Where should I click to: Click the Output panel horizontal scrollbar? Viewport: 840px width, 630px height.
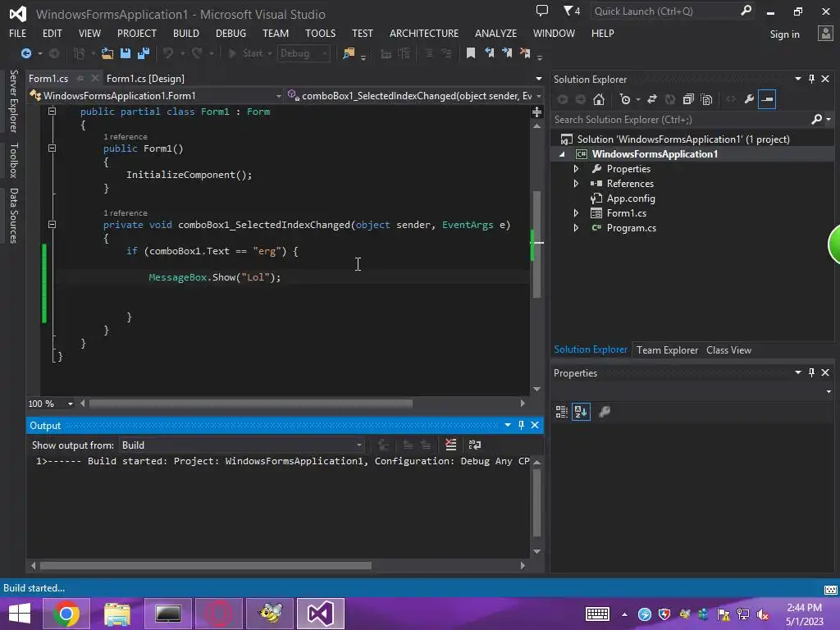(206, 565)
